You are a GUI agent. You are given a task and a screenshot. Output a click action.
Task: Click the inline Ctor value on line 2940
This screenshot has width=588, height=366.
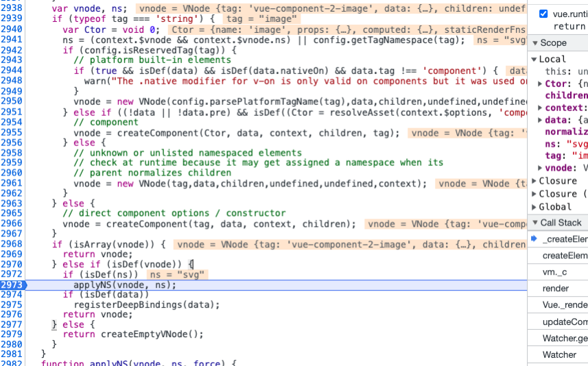tap(348, 29)
